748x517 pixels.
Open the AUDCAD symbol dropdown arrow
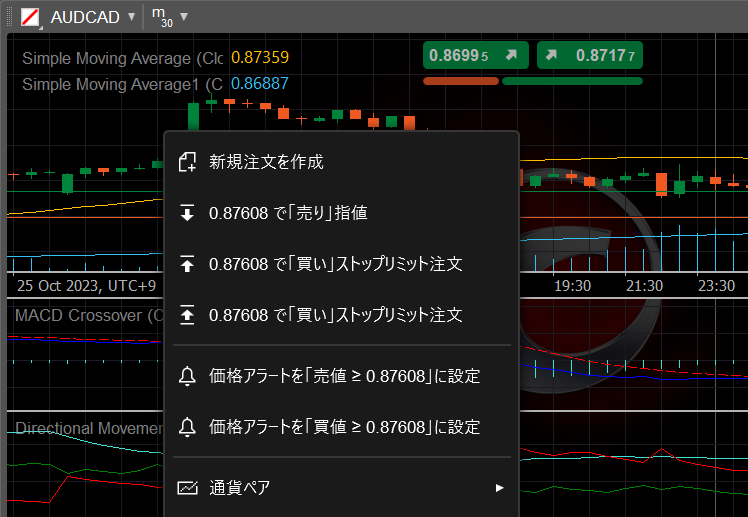pyautogui.click(x=131, y=17)
